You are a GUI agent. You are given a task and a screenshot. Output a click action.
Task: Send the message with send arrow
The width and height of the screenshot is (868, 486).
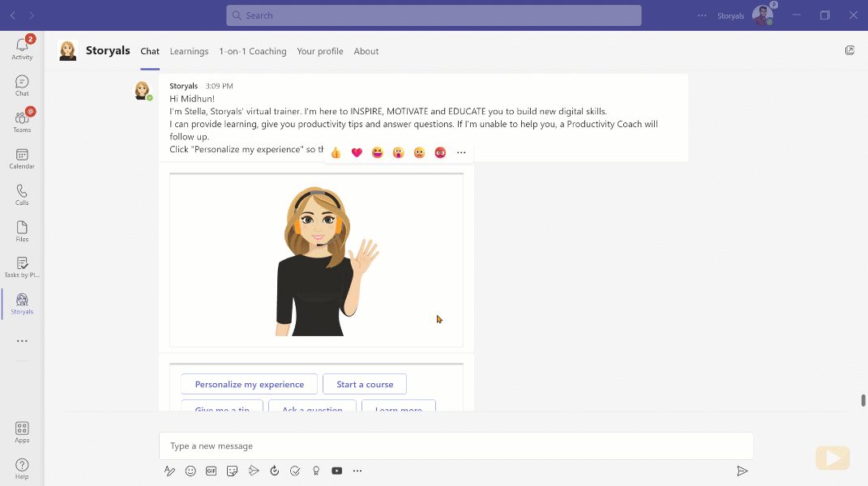click(x=742, y=471)
